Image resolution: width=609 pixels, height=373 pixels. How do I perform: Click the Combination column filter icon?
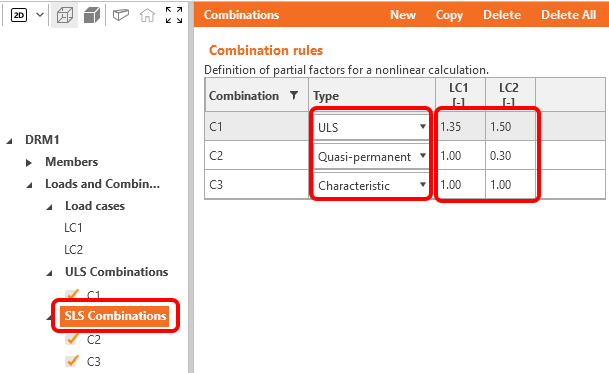294,95
